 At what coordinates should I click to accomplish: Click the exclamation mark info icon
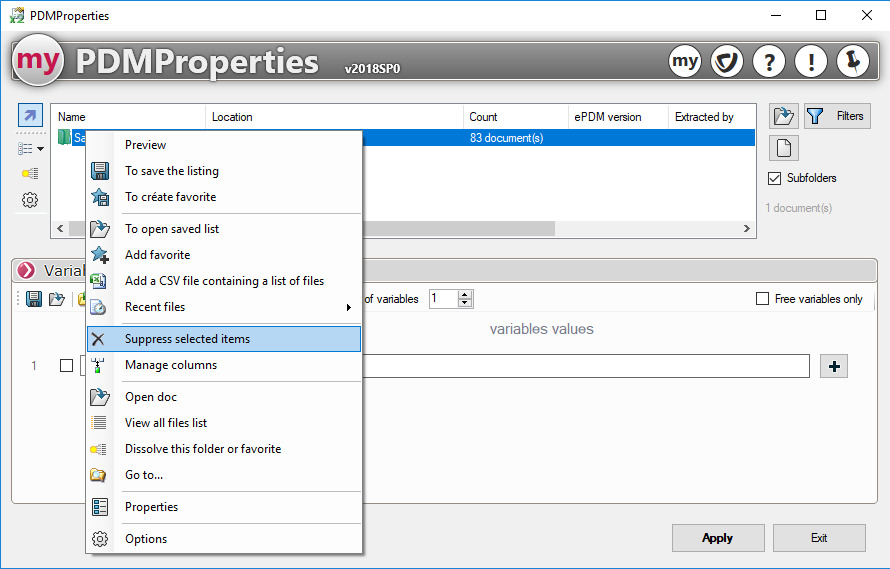point(810,62)
